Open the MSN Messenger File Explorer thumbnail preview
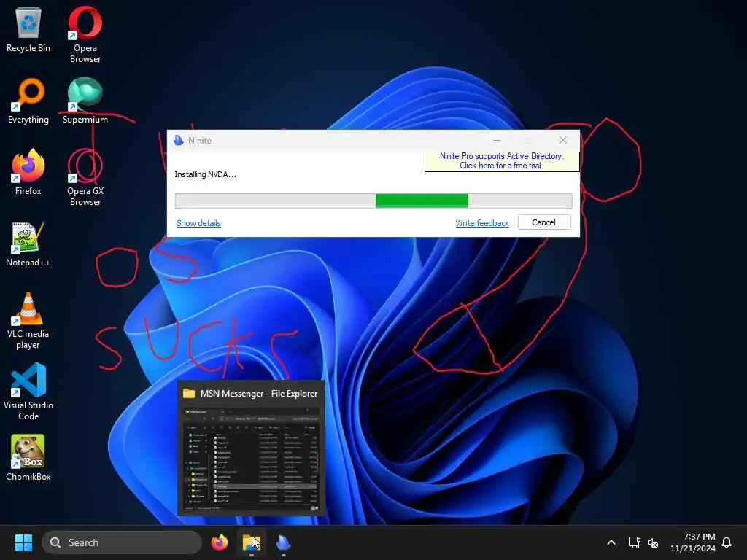 click(x=251, y=448)
